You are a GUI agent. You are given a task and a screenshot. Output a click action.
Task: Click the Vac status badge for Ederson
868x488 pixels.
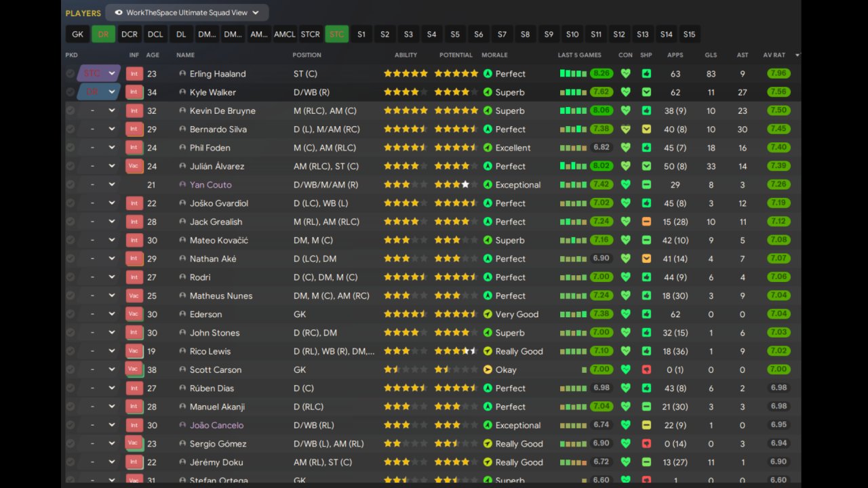click(134, 314)
